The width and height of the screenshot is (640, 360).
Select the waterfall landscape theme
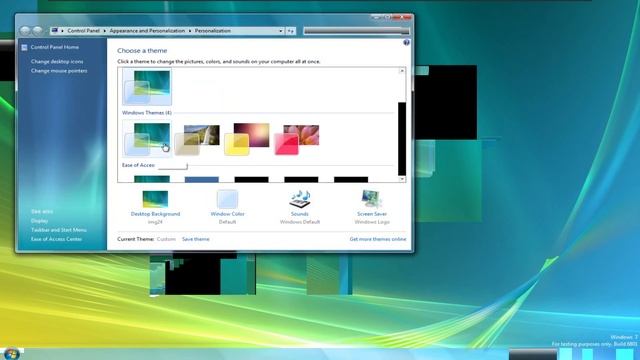point(197,139)
